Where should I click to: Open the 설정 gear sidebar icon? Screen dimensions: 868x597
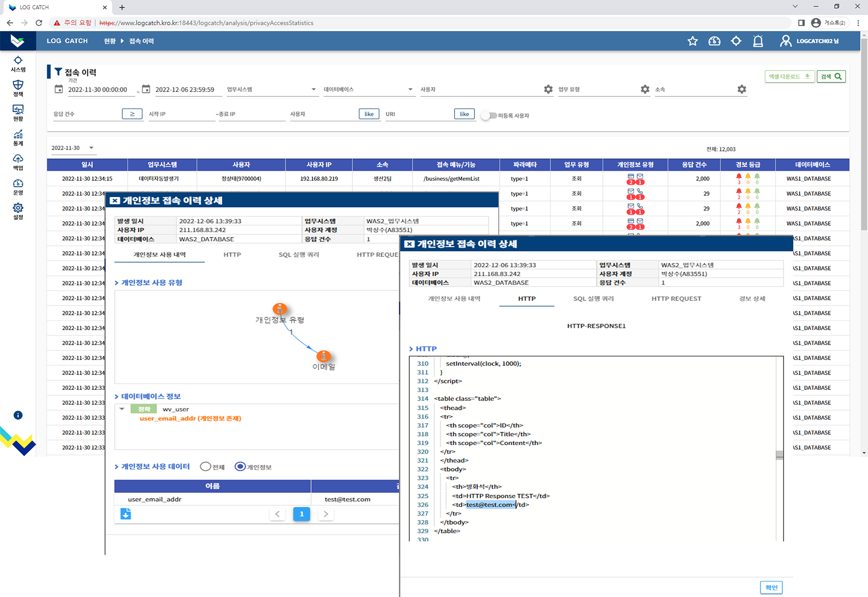[x=18, y=212]
